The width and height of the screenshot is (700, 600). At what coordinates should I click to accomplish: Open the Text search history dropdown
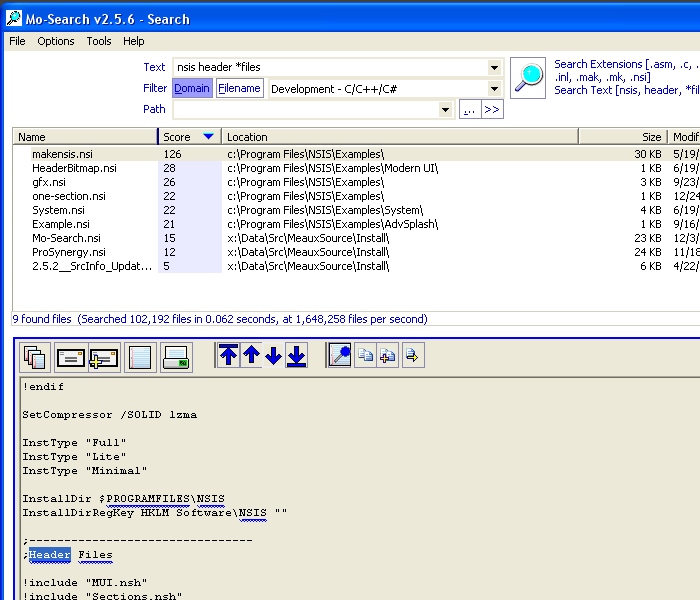pyautogui.click(x=494, y=68)
